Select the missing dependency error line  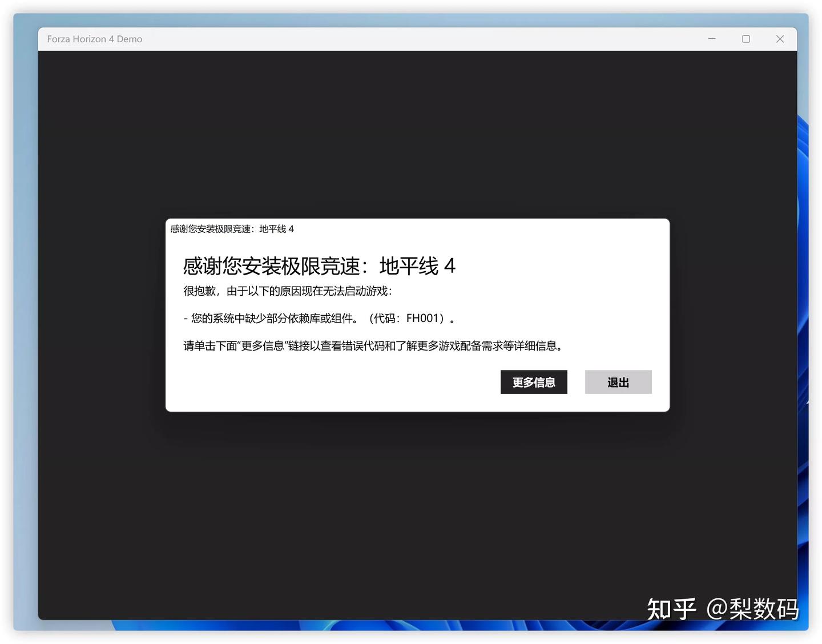pos(319,318)
